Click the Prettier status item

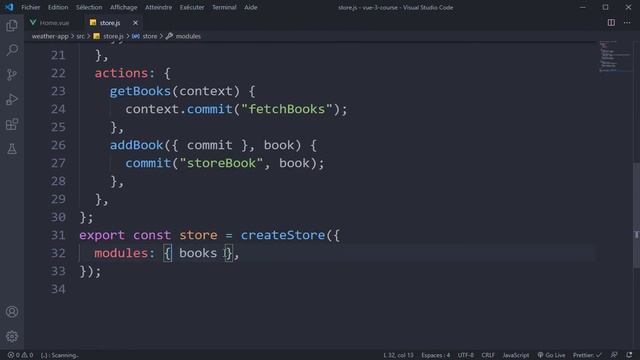pyautogui.click(x=587, y=355)
